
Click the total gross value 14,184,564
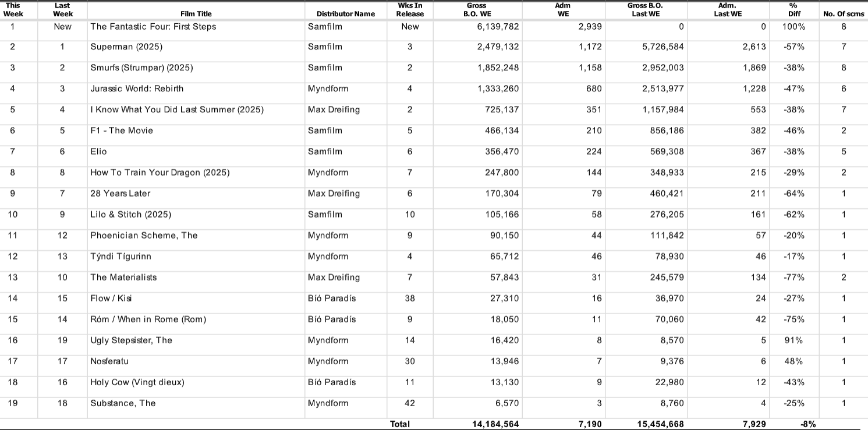(495, 424)
